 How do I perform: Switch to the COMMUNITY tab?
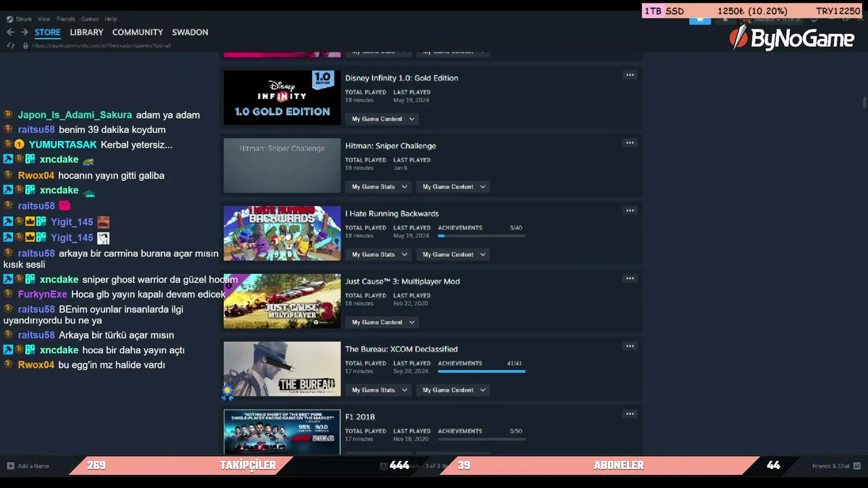138,32
